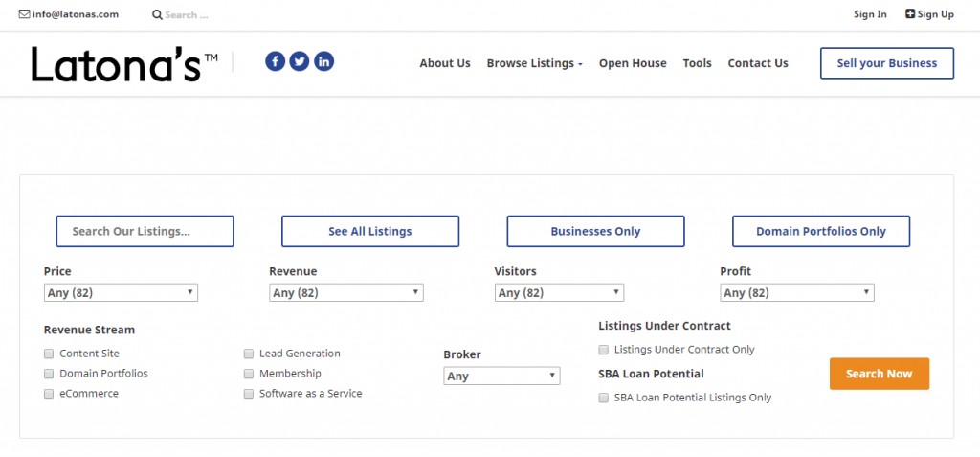Image resolution: width=980 pixels, height=457 pixels.
Task: Open the Browse Listings menu
Action: [x=534, y=63]
